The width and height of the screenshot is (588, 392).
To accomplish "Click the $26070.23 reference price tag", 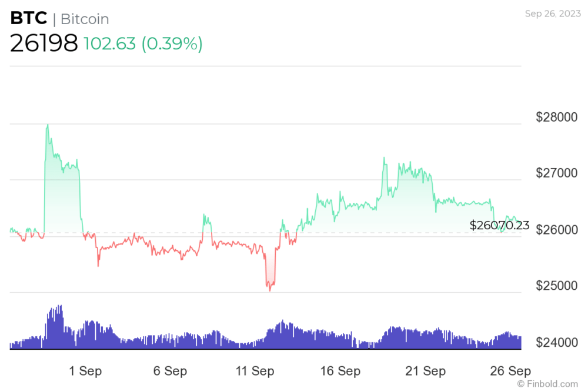I will click(x=499, y=225).
